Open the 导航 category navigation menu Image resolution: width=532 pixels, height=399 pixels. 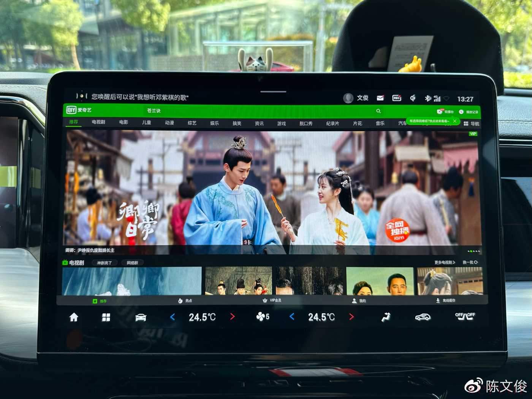471,124
